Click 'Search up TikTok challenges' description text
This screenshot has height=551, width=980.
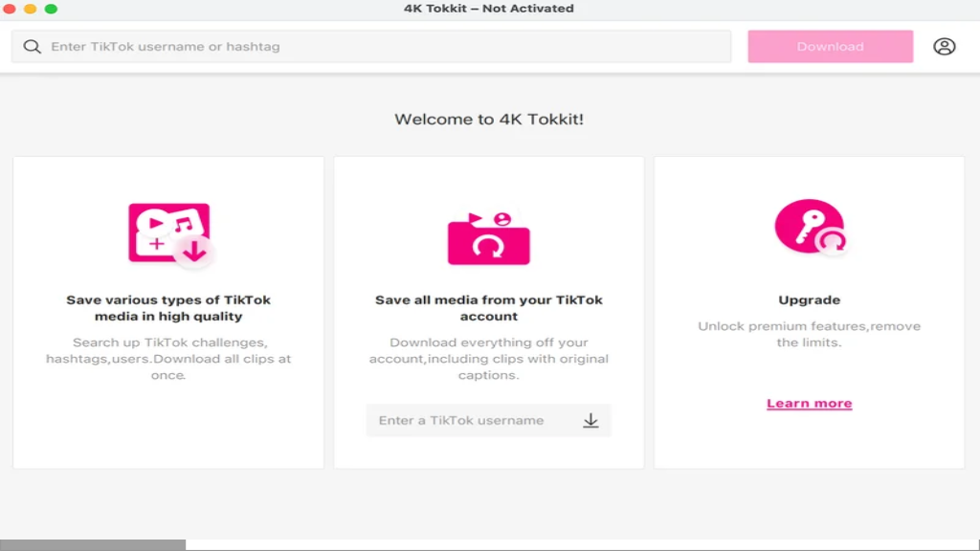click(168, 359)
